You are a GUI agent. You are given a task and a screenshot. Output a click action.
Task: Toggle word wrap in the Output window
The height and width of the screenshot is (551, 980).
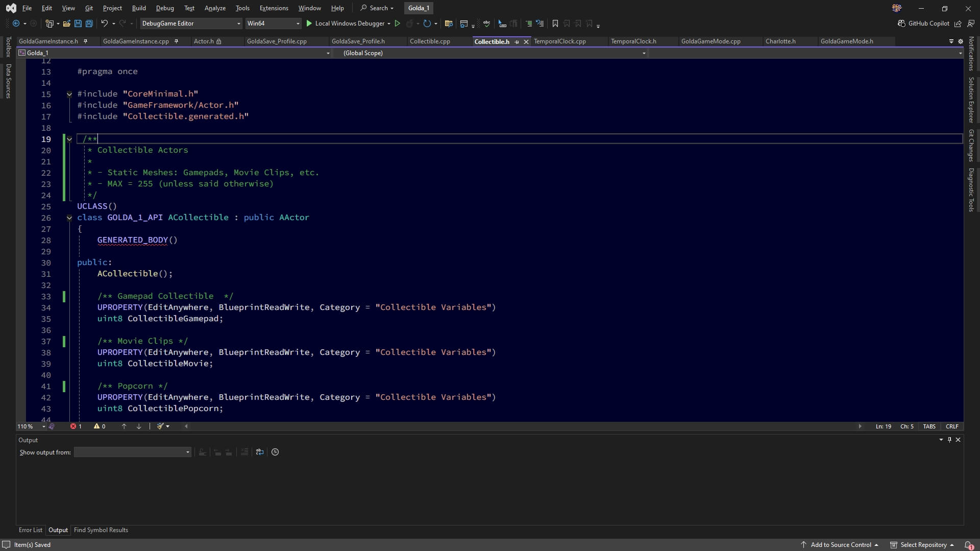[x=259, y=452]
